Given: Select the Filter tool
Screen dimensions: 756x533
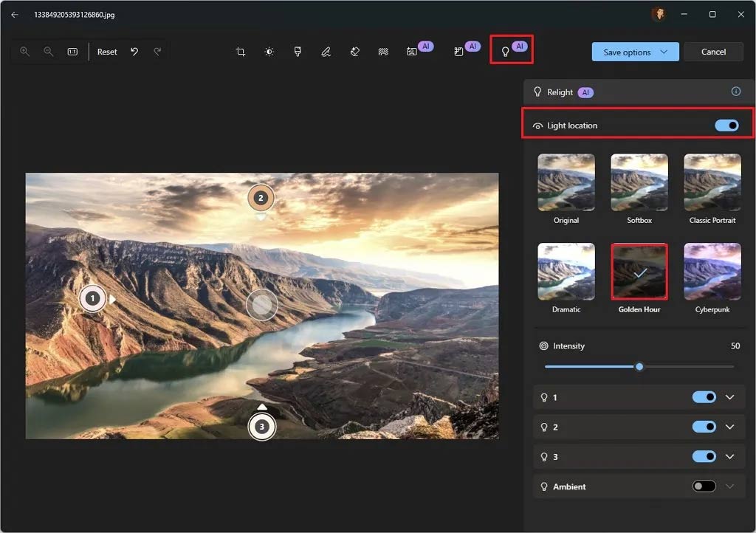Looking at the screenshot, I should click(298, 52).
